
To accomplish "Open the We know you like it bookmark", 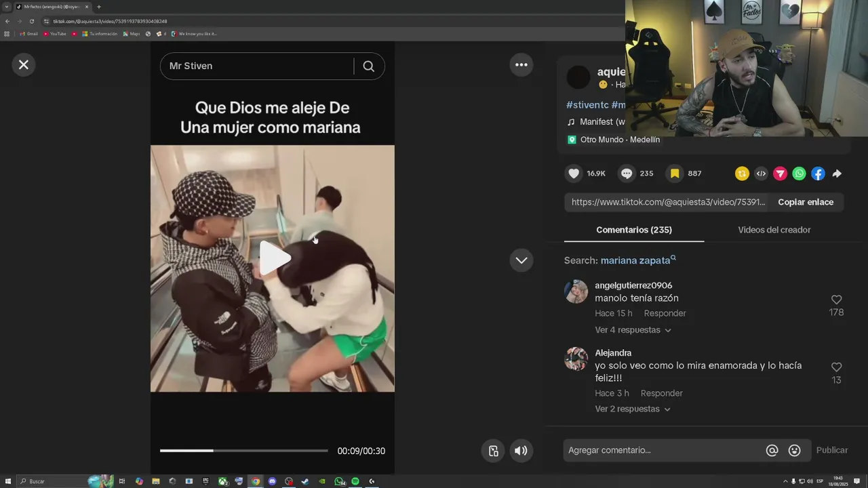I will (x=194, y=34).
